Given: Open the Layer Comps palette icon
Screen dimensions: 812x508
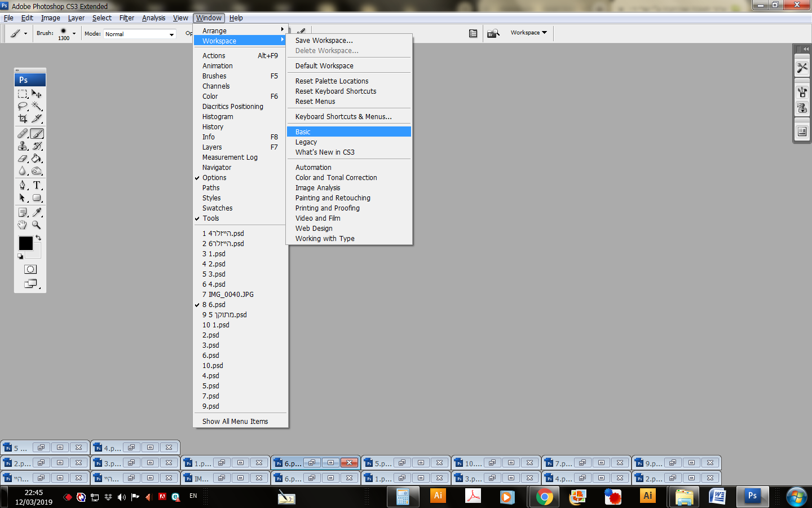Looking at the screenshot, I should click(x=802, y=132).
